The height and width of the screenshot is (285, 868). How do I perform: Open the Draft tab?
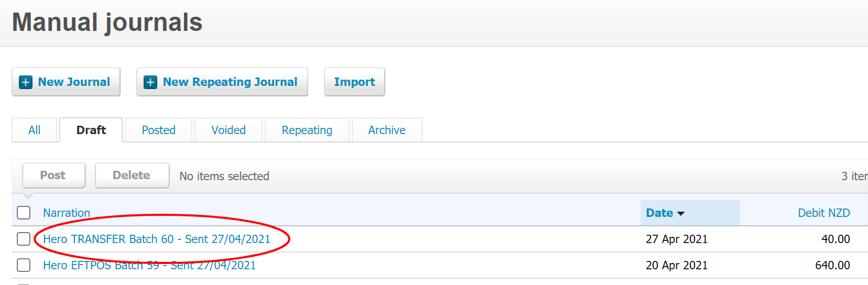(91, 130)
